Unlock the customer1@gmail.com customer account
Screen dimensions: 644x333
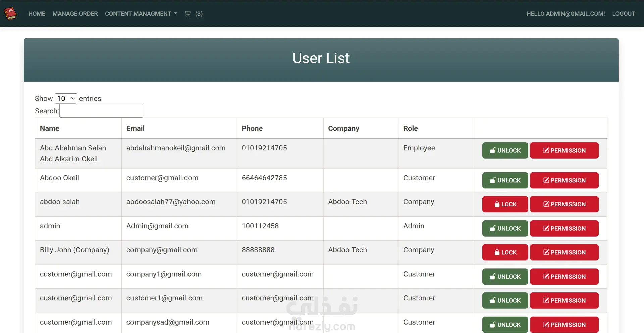click(x=505, y=301)
